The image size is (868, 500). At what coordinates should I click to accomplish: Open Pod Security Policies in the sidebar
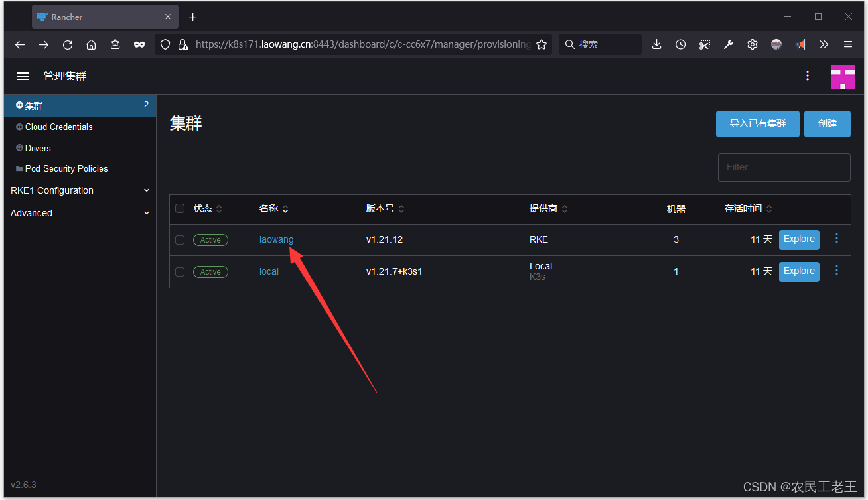[x=66, y=168]
